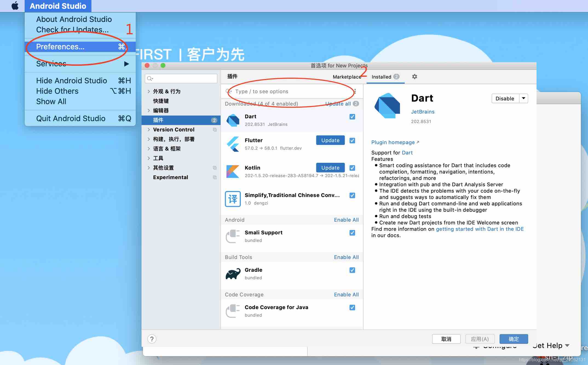
Task: Select Show All menu item
Action: pyautogui.click(x=80, y=101)
